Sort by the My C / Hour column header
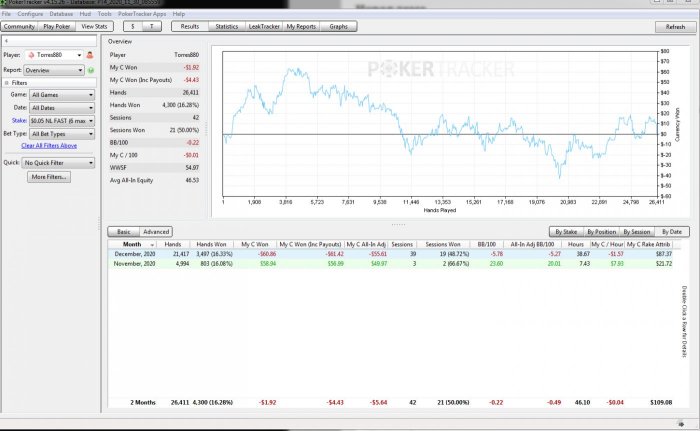Viewport: 700px width, 431px height. 607,245
